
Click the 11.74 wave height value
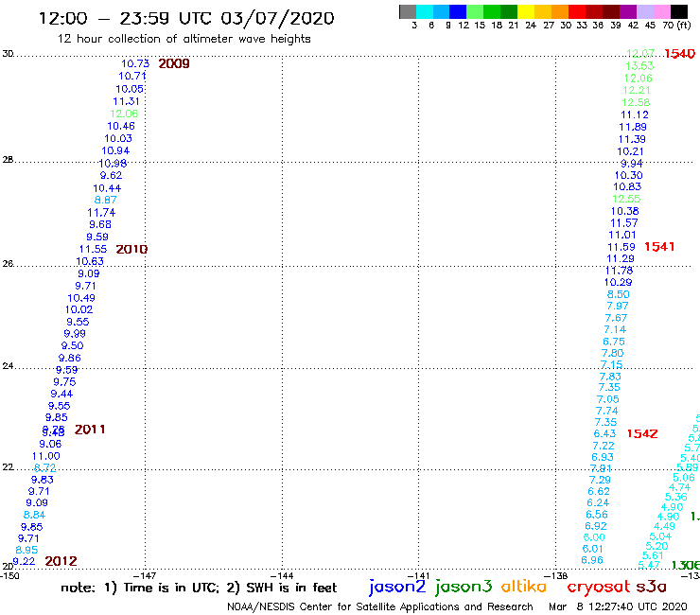[x=101, y=213]
